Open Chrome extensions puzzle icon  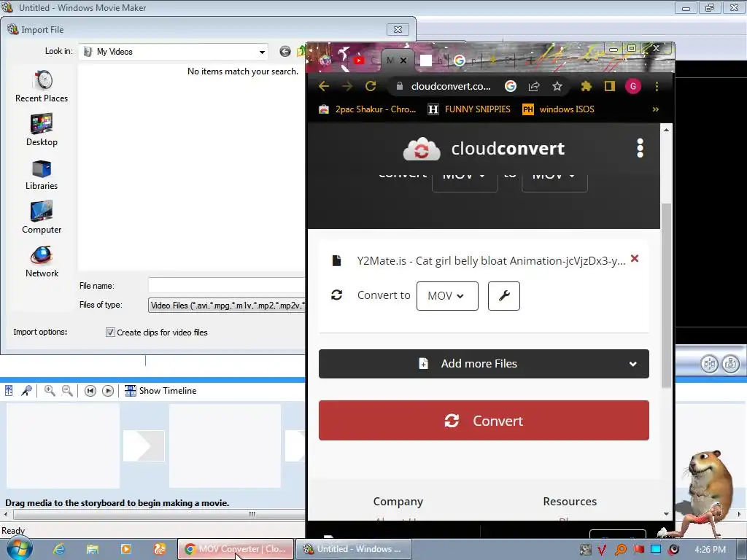click(586, 86)
